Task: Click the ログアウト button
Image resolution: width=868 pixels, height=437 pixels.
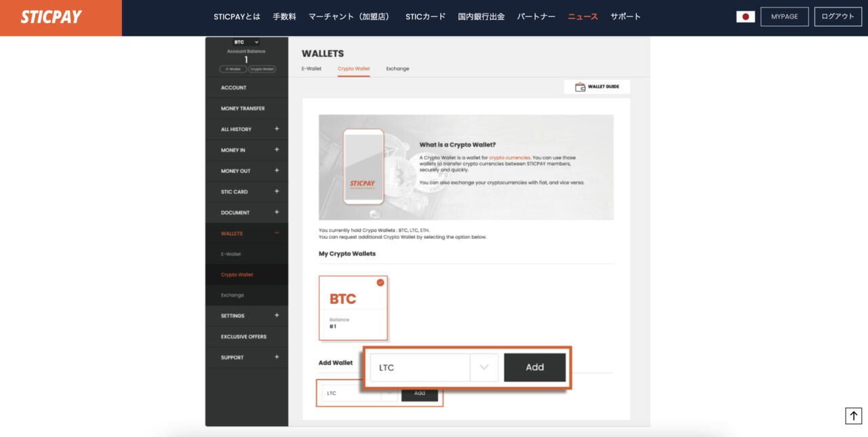Action: [x=839, y=16]
